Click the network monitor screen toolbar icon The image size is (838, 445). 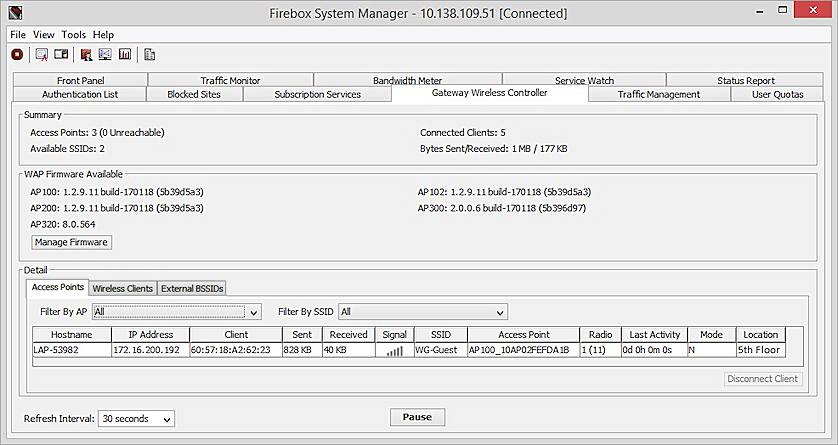click(x=105, y=54)
